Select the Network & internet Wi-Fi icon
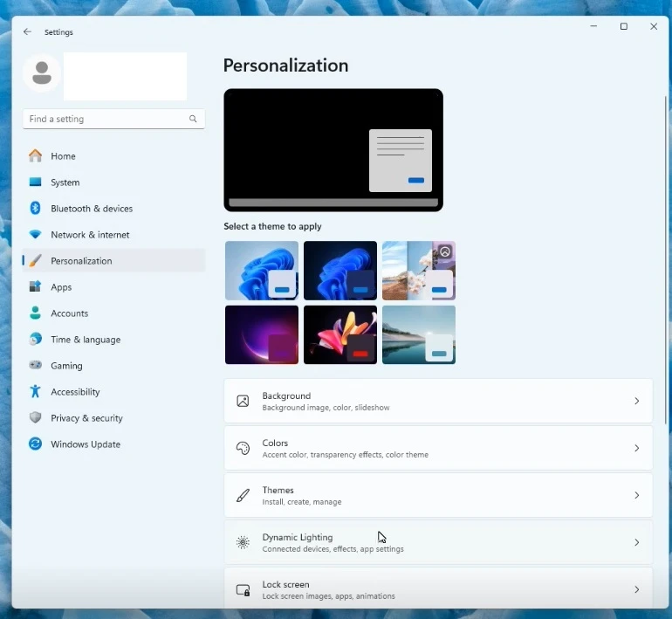This screenshot has width=672, height=619. pos(35,235)
